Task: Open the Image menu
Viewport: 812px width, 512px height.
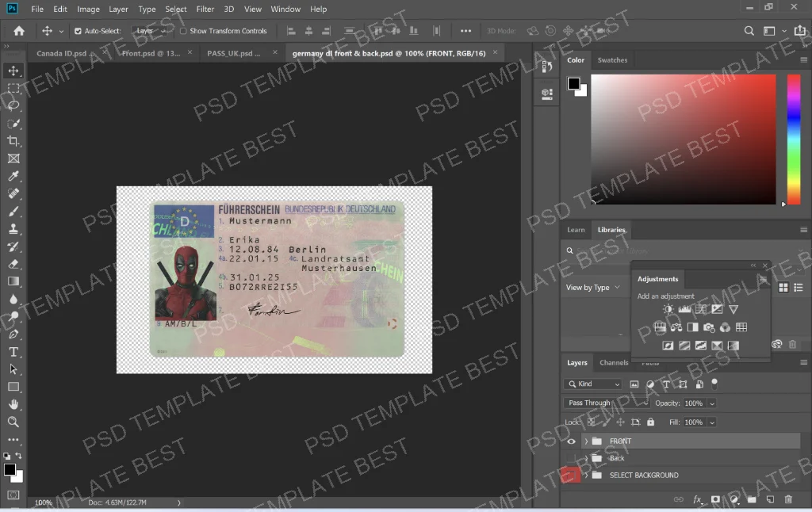Action: click(88, 9)
